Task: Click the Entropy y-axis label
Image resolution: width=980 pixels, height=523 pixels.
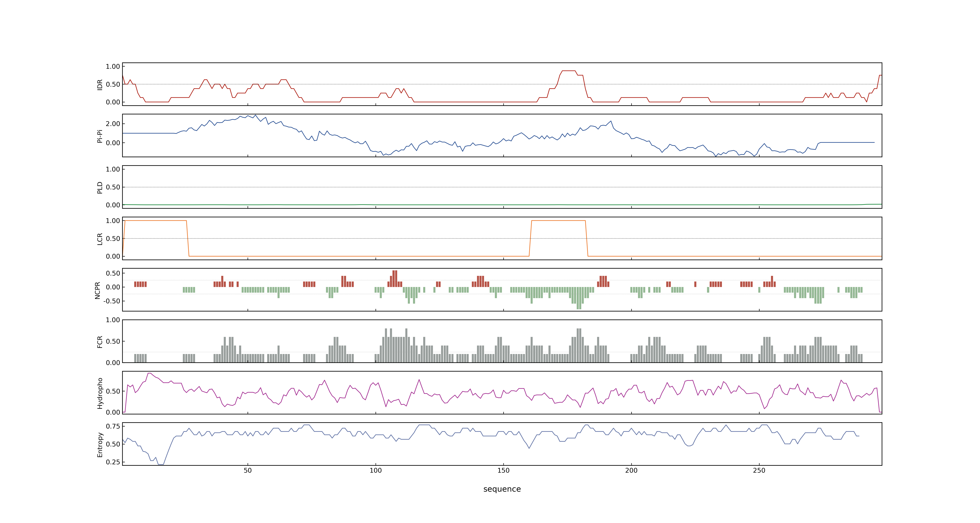Action: [x=100, y=444]
